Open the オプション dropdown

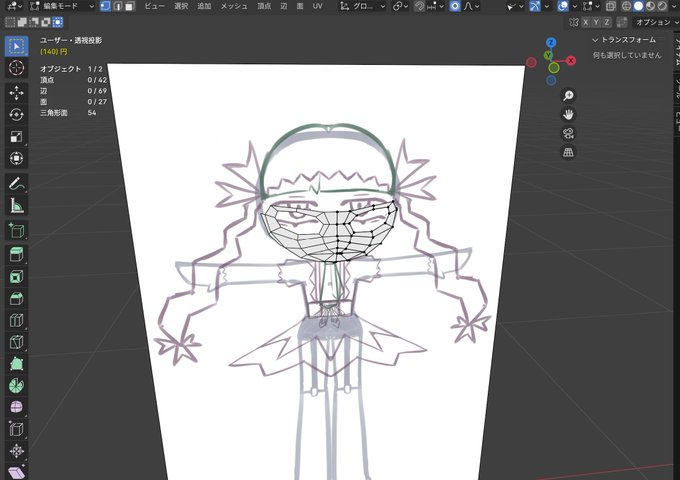655,23
